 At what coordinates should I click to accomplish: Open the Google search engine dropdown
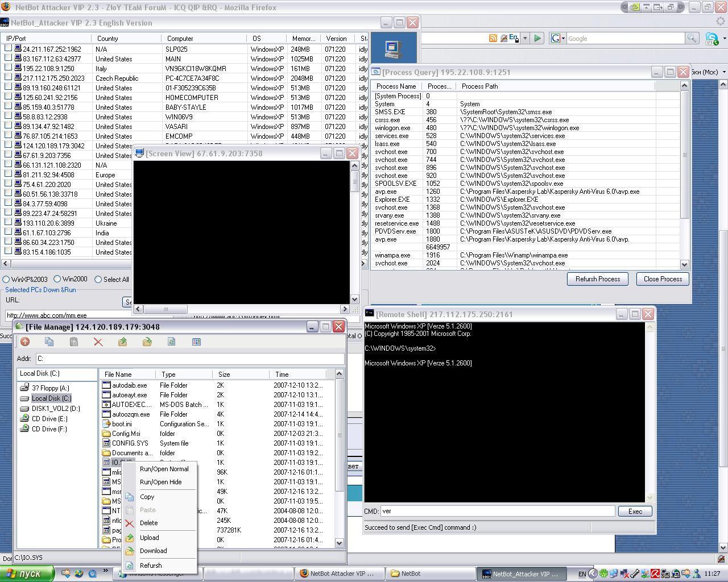coord(564,38)
